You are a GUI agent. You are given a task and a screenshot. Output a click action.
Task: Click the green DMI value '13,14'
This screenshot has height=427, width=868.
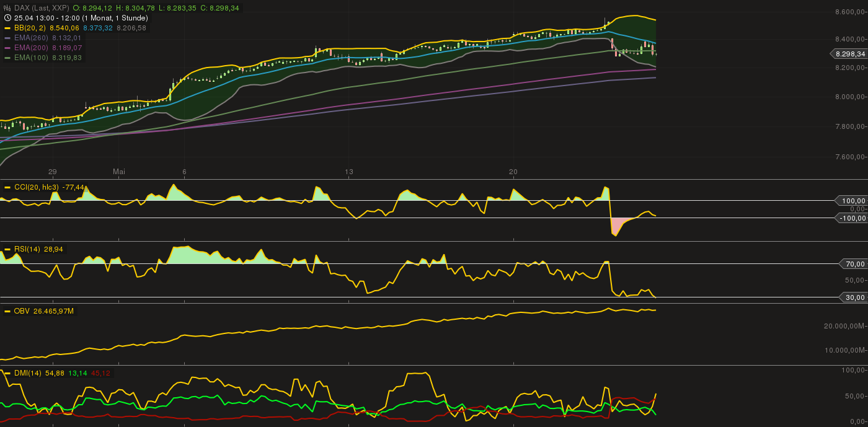point(77,373)
